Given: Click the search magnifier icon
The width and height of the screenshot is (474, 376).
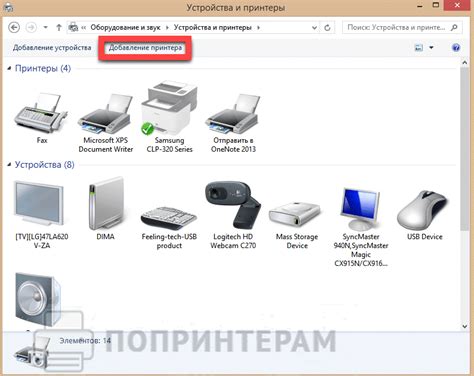Looking at the screenshot, I should click(454, 27).
